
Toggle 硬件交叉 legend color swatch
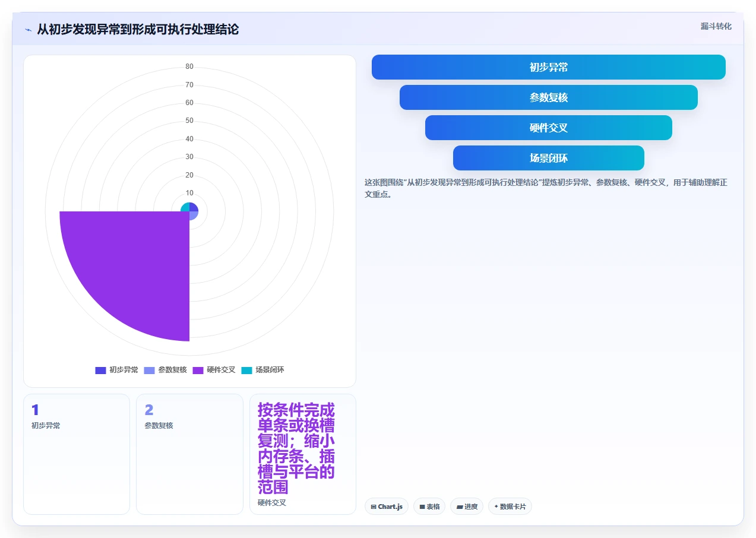coord(198,370)
